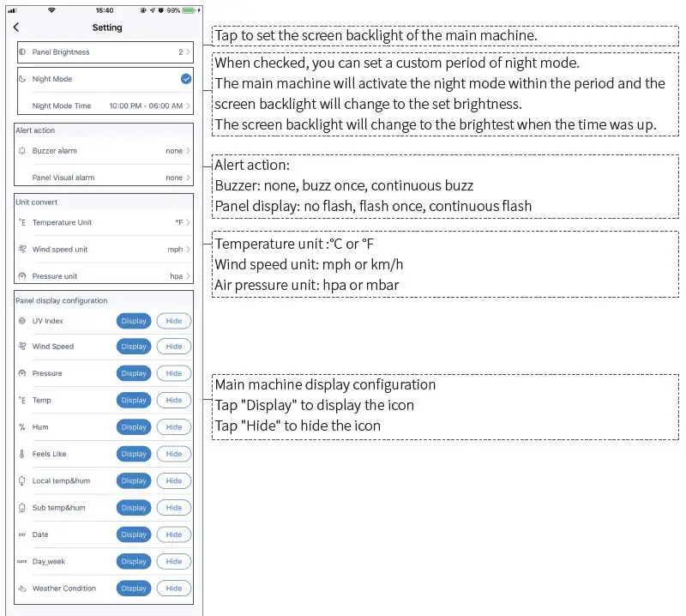686x616 pixels.
Task: Tap the Panel Brightness sun icon
Action: coord(22,52)
